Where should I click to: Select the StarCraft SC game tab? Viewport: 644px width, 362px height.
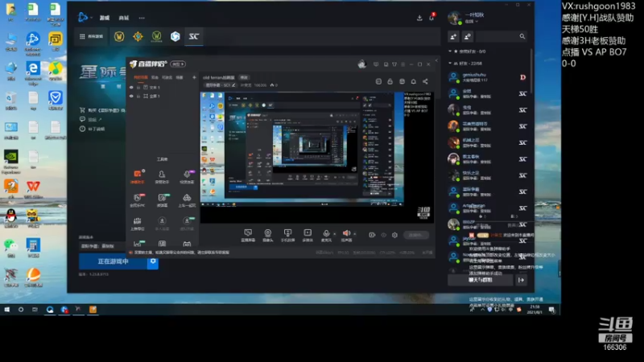194,36
